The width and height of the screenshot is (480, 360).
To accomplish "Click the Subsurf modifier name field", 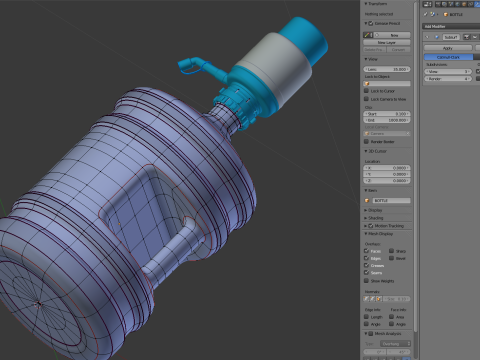I will tap(451, 37).
